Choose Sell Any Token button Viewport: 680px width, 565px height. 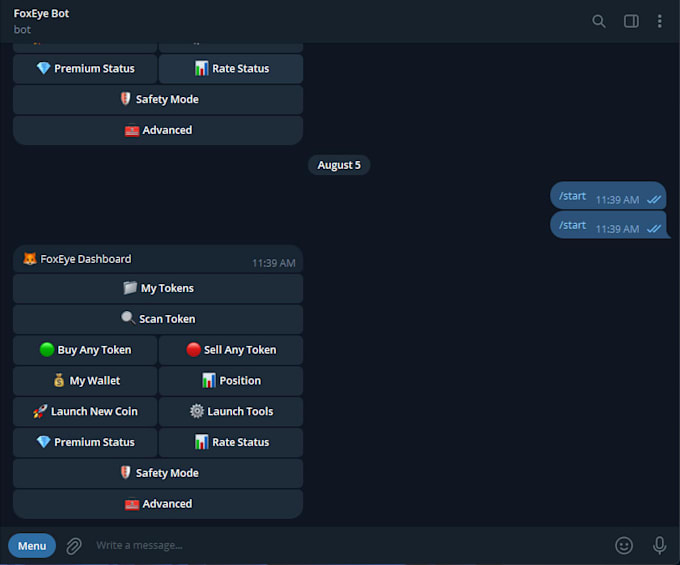tap(231, 350)
